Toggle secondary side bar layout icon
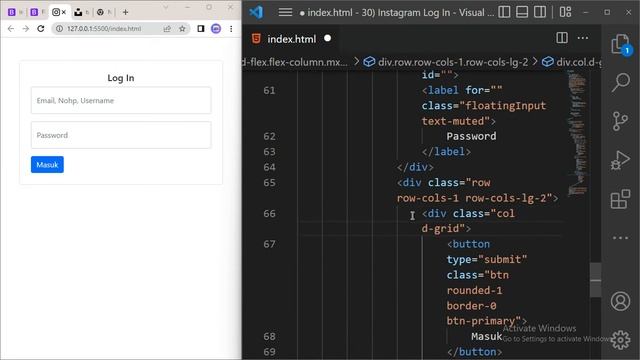640x360 pixels. pos(540,12)
